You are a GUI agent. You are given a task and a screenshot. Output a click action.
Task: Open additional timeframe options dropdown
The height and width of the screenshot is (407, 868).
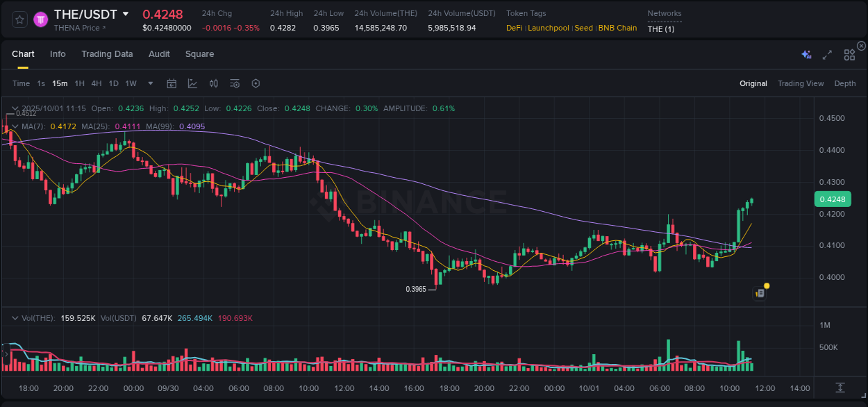pyautogui.click(x=149, y=83)
